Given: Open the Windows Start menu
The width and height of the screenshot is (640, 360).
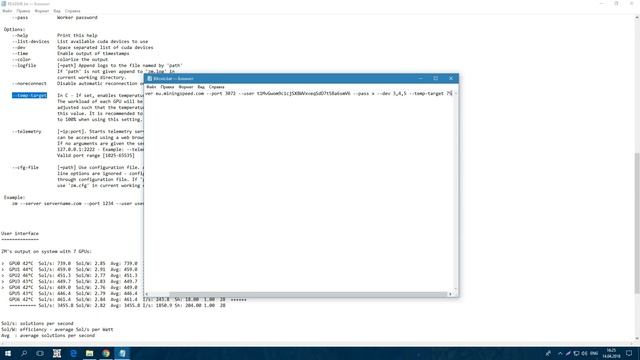Looking at the screenshot, I should (7, 353).
